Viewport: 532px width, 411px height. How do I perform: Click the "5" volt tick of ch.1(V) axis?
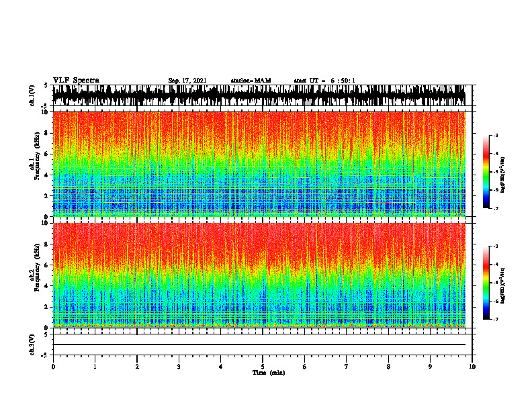tap(46, 86)
